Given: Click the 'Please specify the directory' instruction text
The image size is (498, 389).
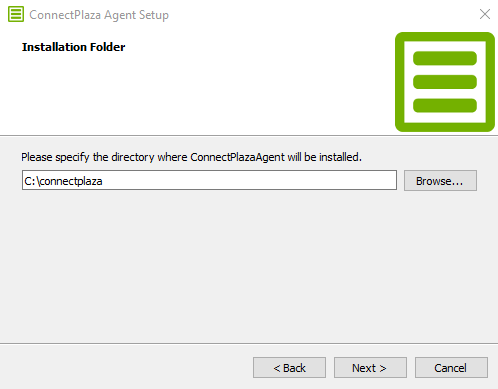Looking at the screenshot, I should click(x=191, y=157).
